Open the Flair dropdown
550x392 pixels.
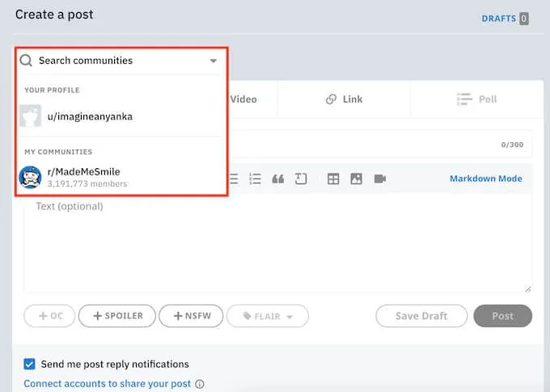(268, 316)
